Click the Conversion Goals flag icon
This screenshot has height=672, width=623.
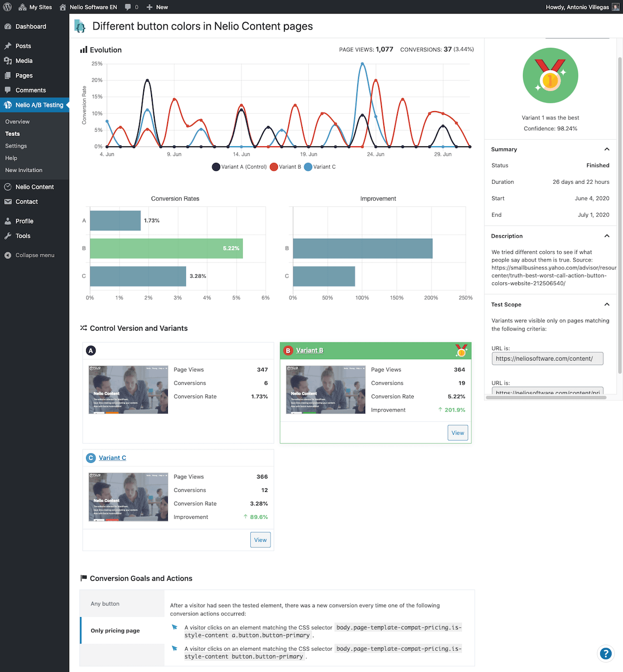click(84, 578)
